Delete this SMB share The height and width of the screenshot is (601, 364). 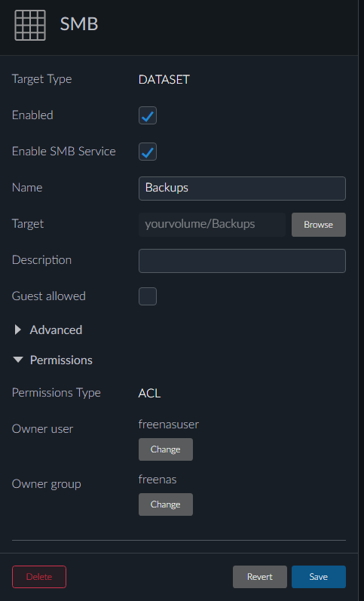click(x=39, y=576)
